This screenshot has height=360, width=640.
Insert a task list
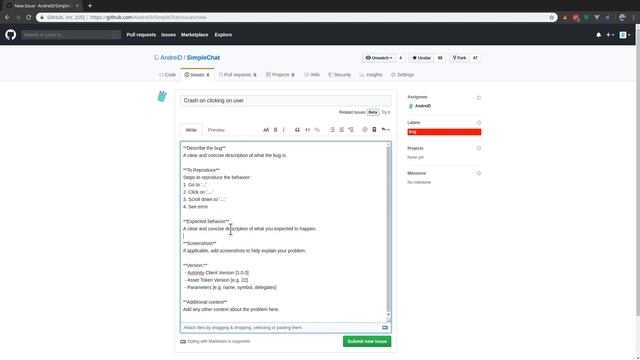pos(351,130)
